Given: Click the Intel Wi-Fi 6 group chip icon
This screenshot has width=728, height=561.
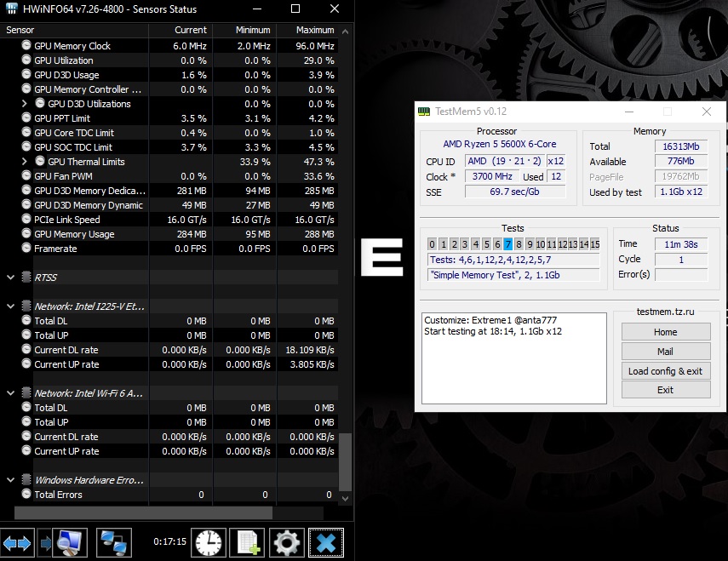Looking at the screenshot, I should coord(26,393).
